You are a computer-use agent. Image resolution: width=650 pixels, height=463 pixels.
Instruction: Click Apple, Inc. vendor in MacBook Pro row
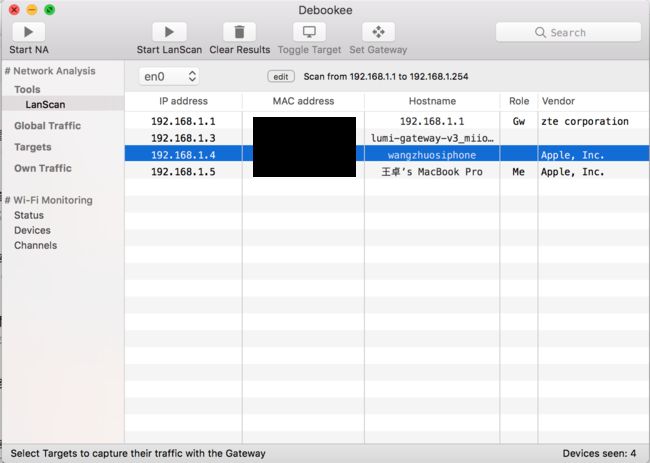coord(572,172)
